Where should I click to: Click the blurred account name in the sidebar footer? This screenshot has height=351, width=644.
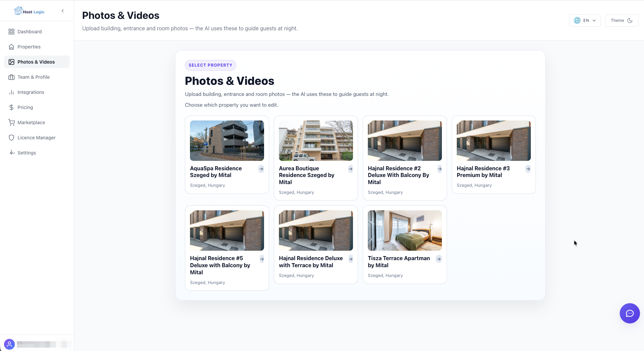click(x=44, y=344)
